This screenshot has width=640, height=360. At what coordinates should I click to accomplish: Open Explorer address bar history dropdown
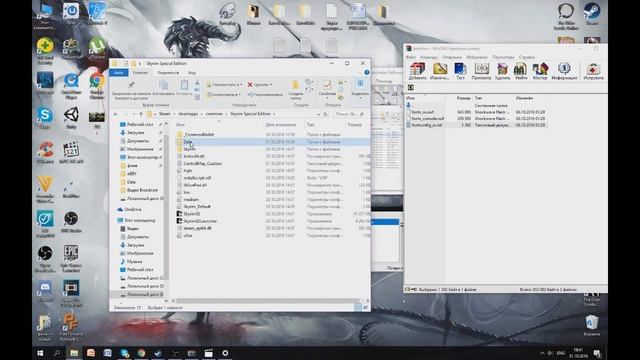pos(318,114)
